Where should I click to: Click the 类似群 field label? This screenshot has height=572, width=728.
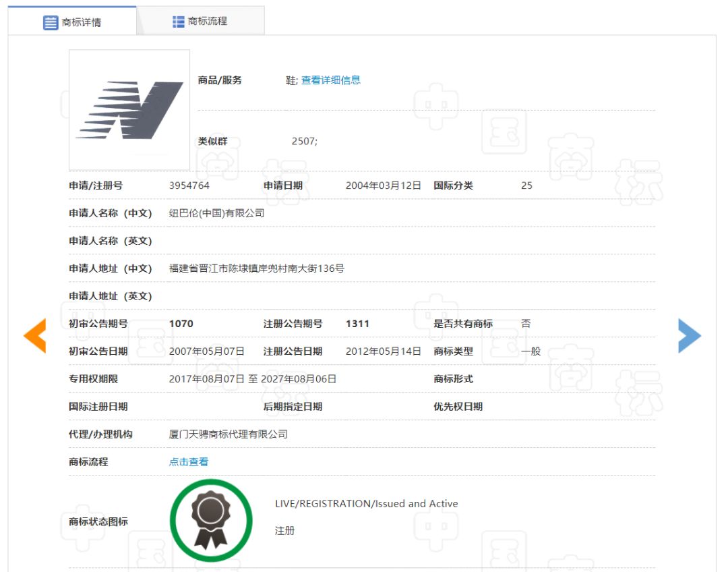point(212,141)
